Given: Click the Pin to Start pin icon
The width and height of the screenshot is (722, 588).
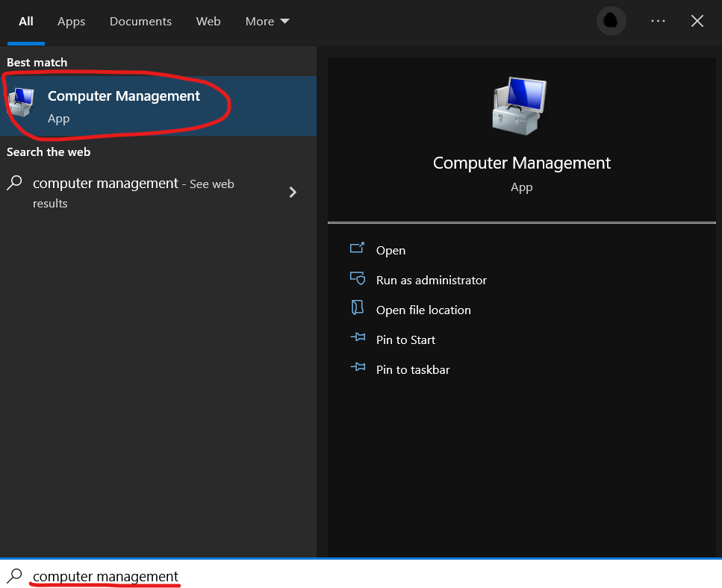Looking at the screenshot, I should 358,337.
